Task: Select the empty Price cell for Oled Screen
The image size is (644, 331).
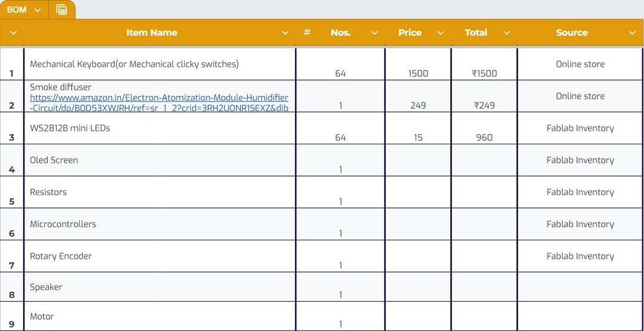Action: click(418, 160)
